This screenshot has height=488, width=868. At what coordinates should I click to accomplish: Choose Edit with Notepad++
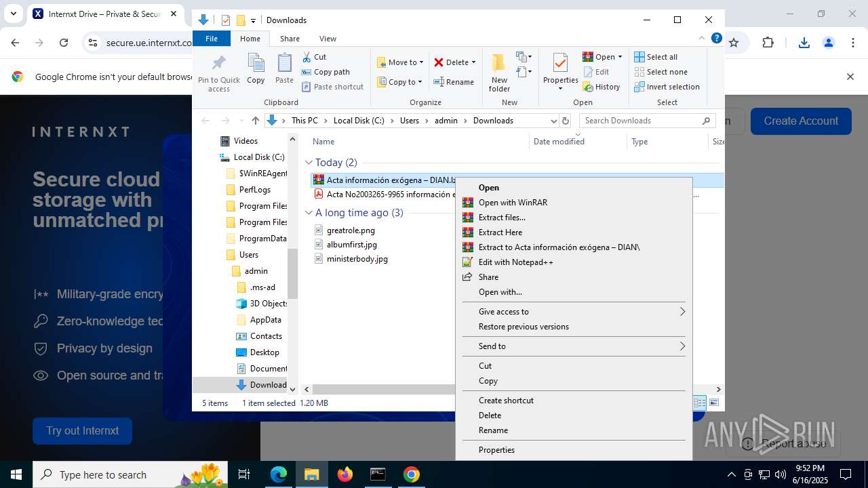(574, 262)
